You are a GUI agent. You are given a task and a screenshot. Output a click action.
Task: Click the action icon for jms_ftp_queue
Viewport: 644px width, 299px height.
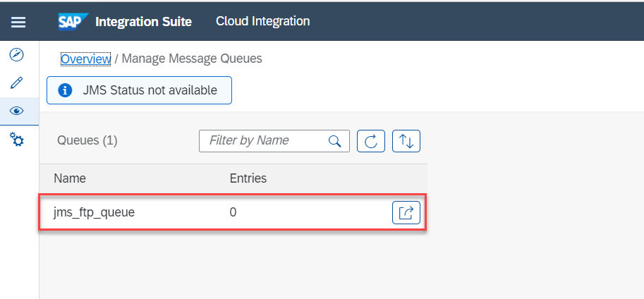pyautogui.click(x=406, y=212)
